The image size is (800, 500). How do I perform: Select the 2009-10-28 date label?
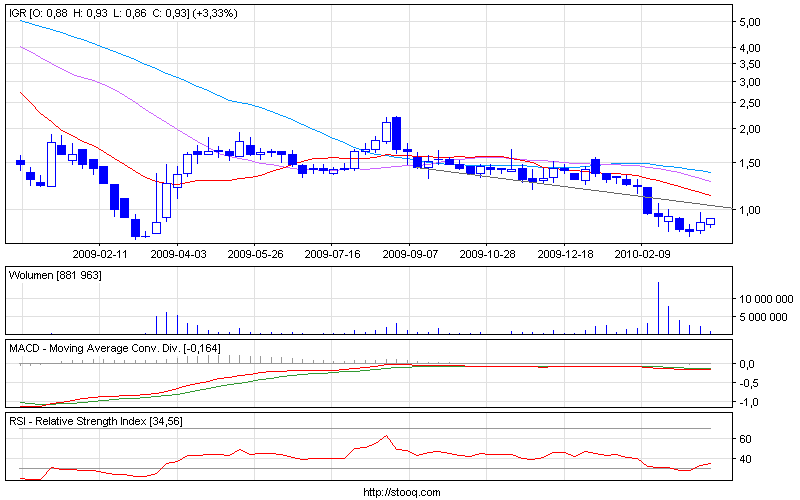pyautogui.click(x=487, y=254)
